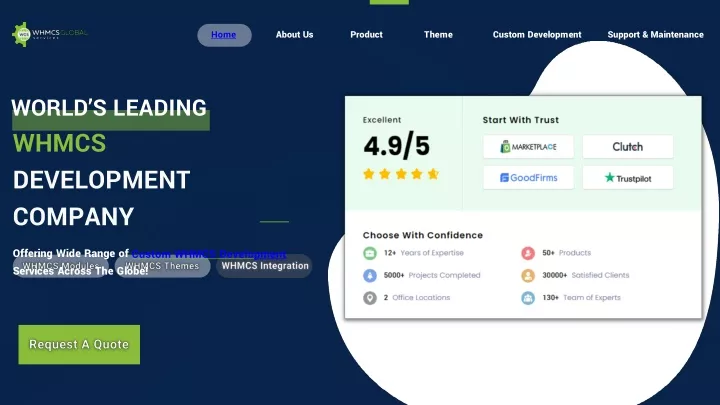This screenshot has width=720, height=405.
Task: Select the WHMCS Integration pill
Action: coord(264,266)
